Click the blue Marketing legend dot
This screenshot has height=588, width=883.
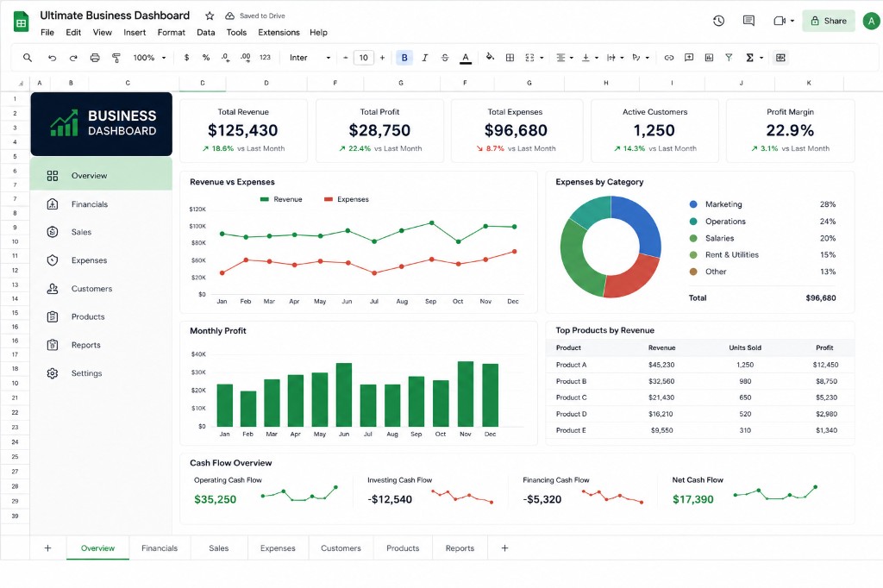tap(693, 204)
